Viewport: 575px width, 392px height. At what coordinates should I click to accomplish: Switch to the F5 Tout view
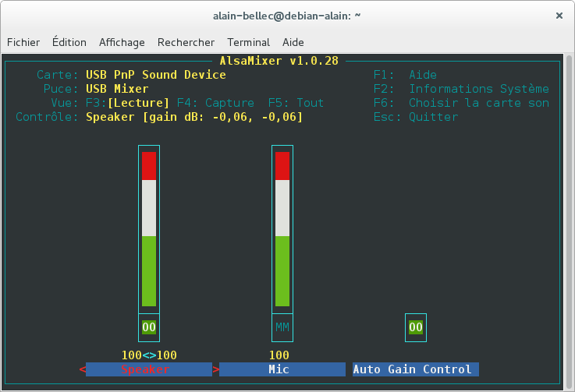[296, 103]
